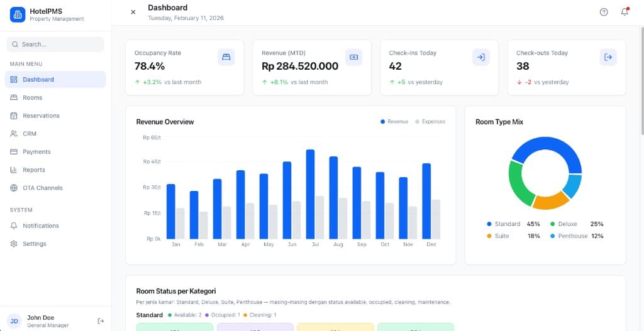This screenshot has width=644, height=331.
Task: Go to Reservations in the sidebar
Action: tap(41, 116)
